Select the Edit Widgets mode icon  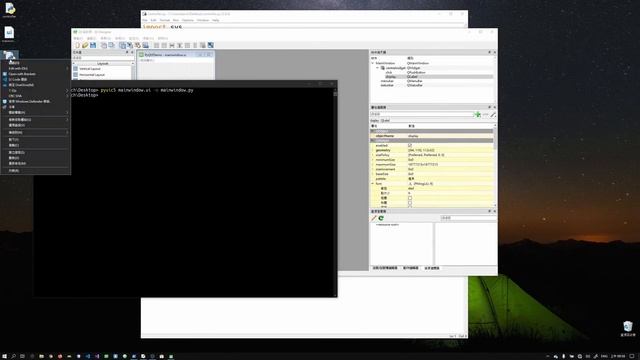pyautogui.click(x=122, y=45)
